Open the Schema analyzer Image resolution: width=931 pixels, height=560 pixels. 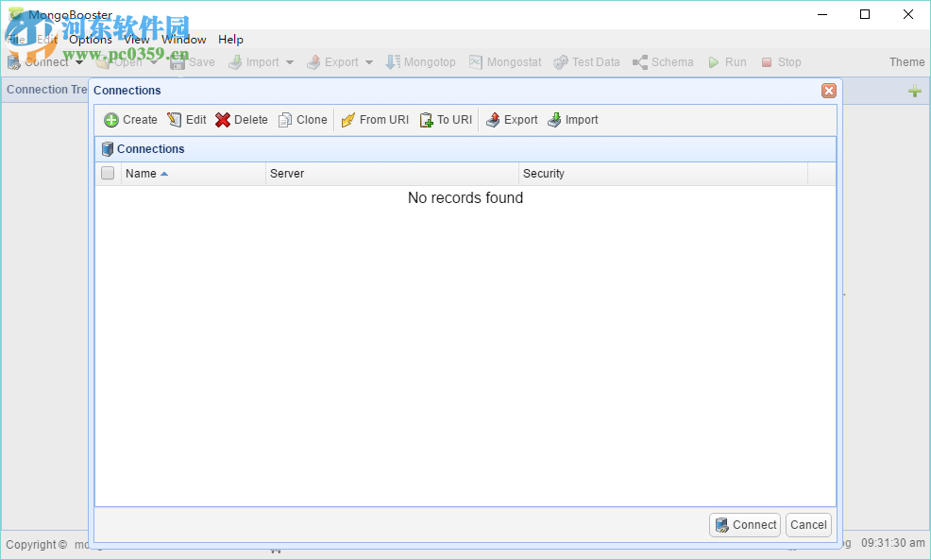coord(663,61)
